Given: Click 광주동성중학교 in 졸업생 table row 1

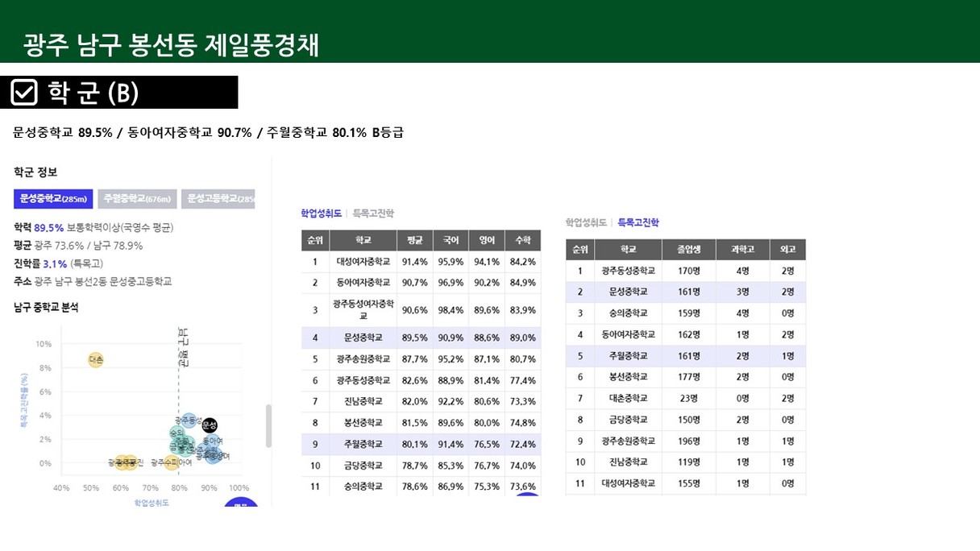Looking at the screenshot, I should (628, 271).
